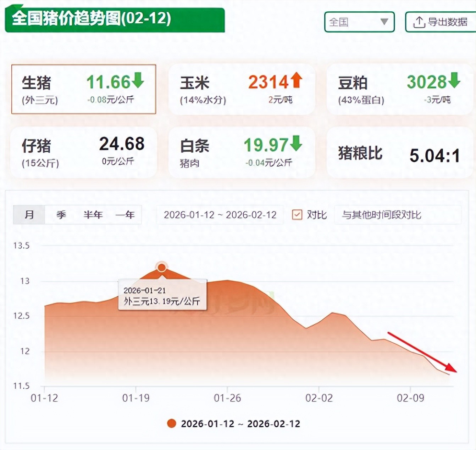Click the orange legend dot below chart
The image size is (476, 450).
[x=172, y=423]
